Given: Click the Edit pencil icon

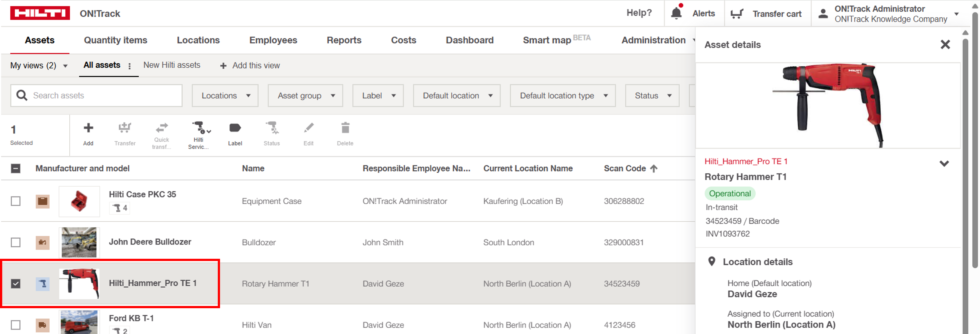Looking at the screenshot, I should pos(309,128).
